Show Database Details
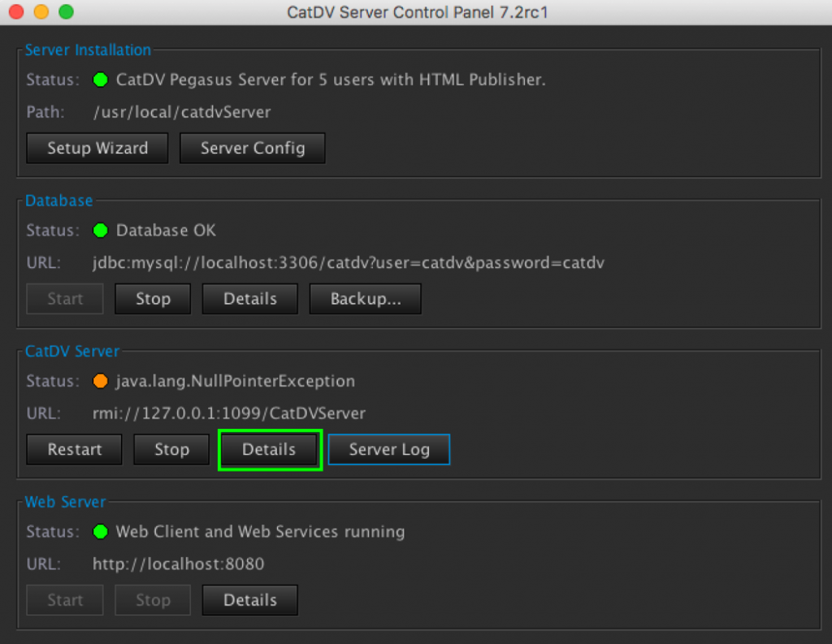This screenshot has width=832, height=644. [x=250, y=299]
